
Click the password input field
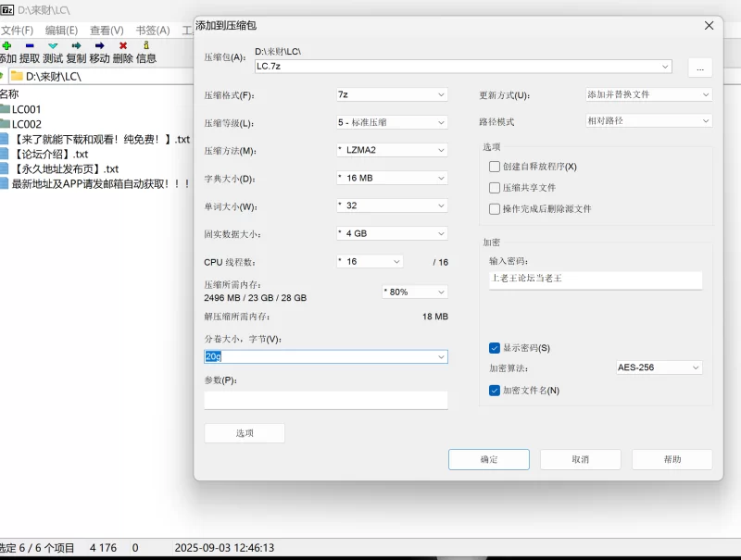click(596, 279)
